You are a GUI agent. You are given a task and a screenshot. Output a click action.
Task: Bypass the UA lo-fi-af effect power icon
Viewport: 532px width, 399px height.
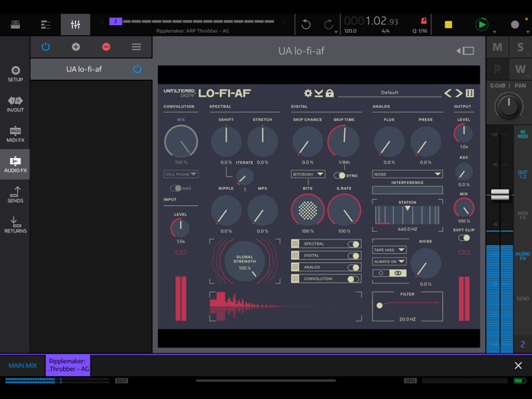click(x=137, y=69)
